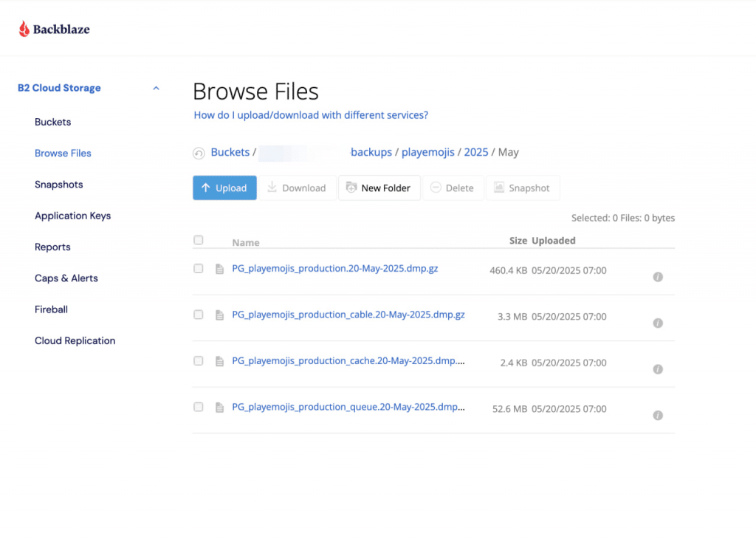The width and height of the screenshot is (756, 539).
Task: Click the Download button
Action: [x=298, y=188]
